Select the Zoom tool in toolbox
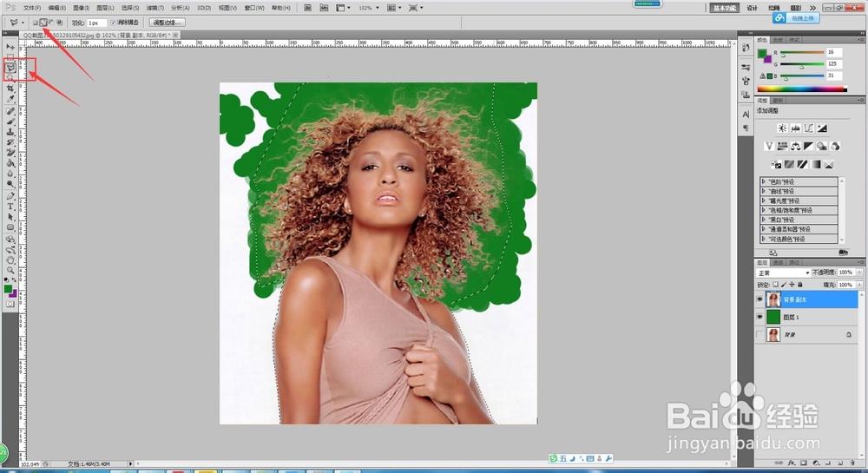The height and width of the screenshot is (473, 868). [10, 271]
